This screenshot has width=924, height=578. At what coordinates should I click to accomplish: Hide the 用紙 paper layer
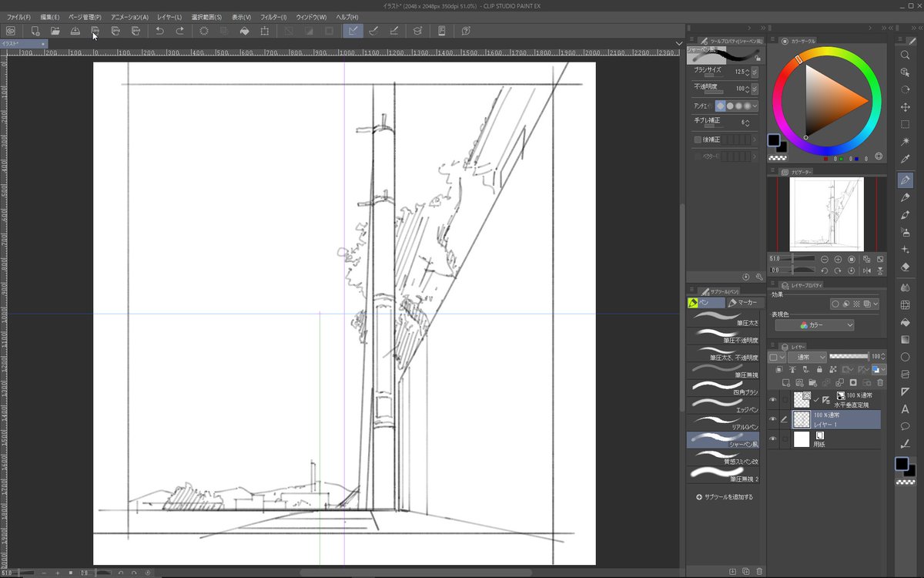point(773,439)
